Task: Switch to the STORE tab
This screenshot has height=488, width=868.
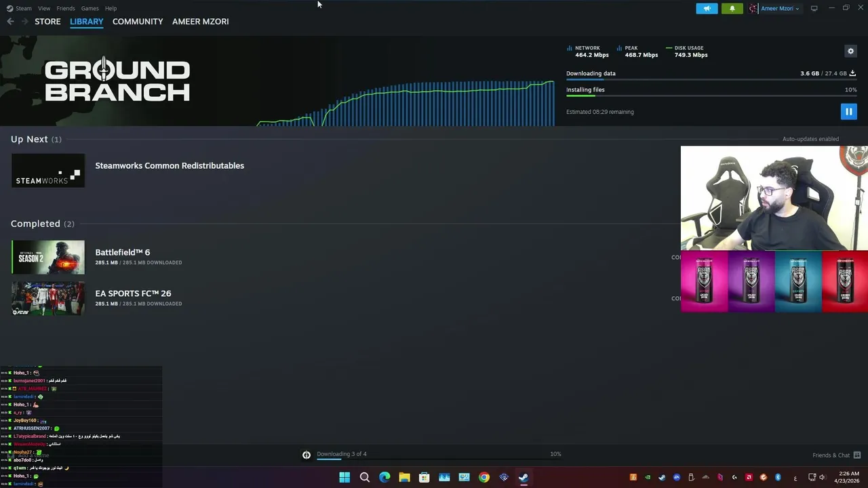Action: [x=47, y=22]
